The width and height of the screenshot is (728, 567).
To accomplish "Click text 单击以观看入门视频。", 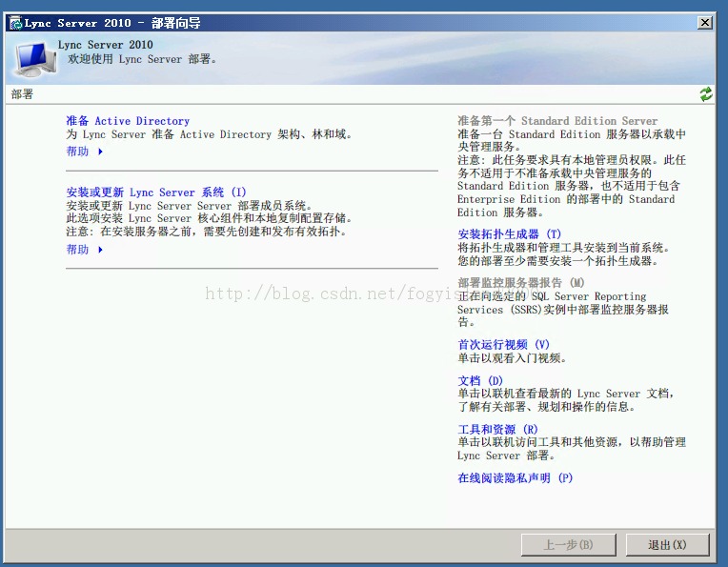I will [512, 358].
